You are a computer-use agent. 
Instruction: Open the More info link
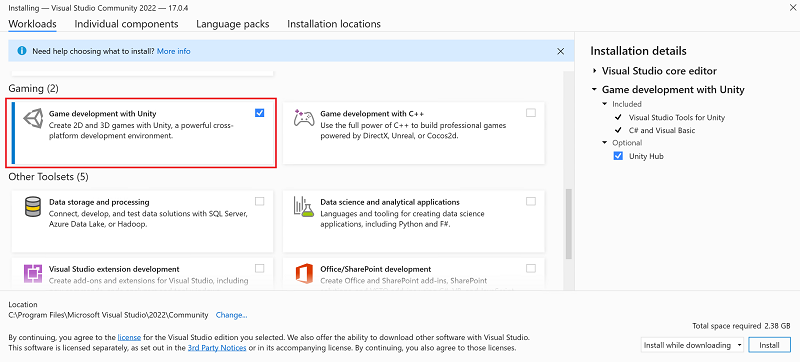173,51
